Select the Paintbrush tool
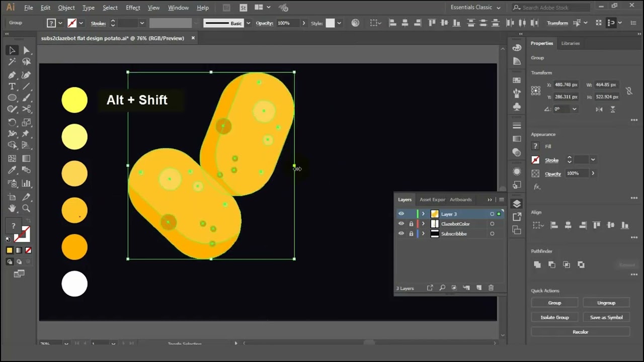 pyautogui.click(x=26, y=98)
